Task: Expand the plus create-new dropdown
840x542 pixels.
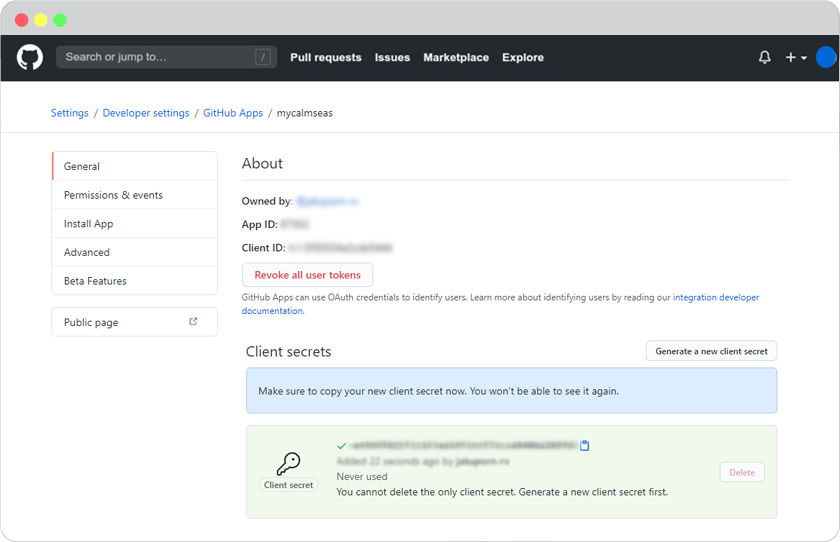Action: click(x=796, y=57)
